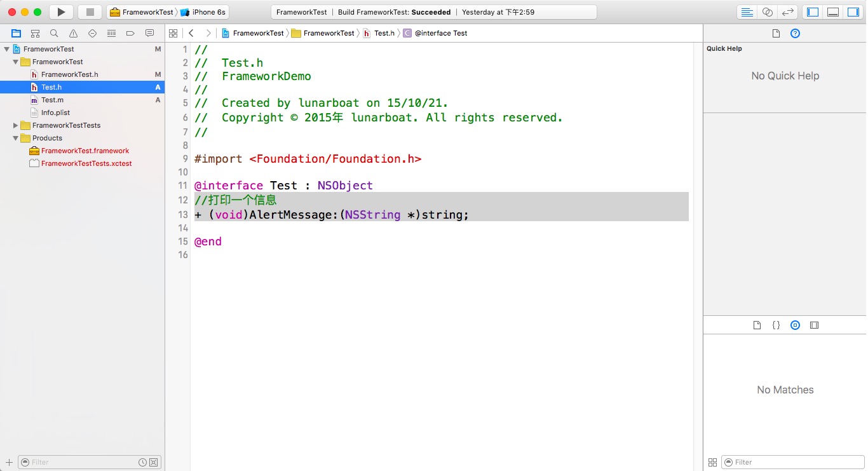The image size is (868, 471).
Task: Show the Symbol navigator
Action: (x=35, y=33)
